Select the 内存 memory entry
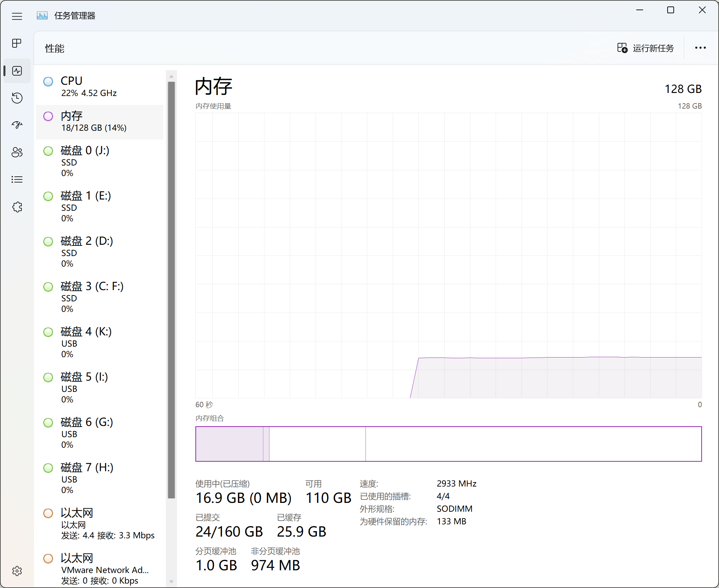 pos(100,122)
